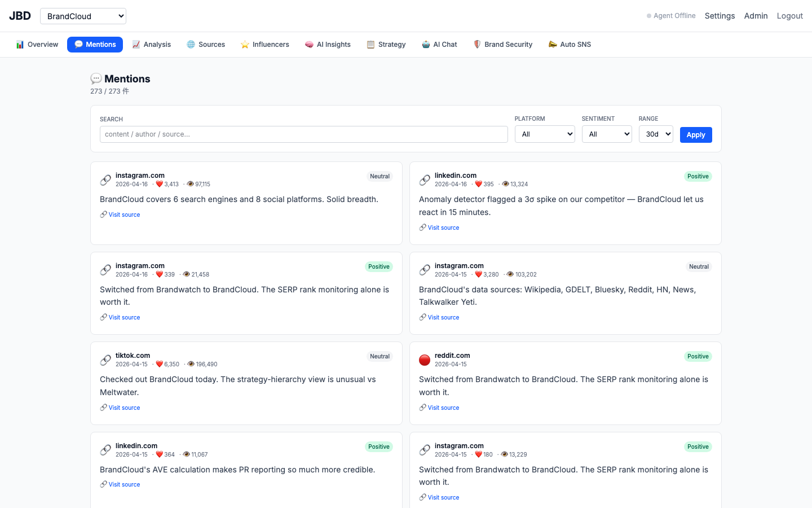
Task: Go to the Influencers tab
Action: [x=264, y=45]
